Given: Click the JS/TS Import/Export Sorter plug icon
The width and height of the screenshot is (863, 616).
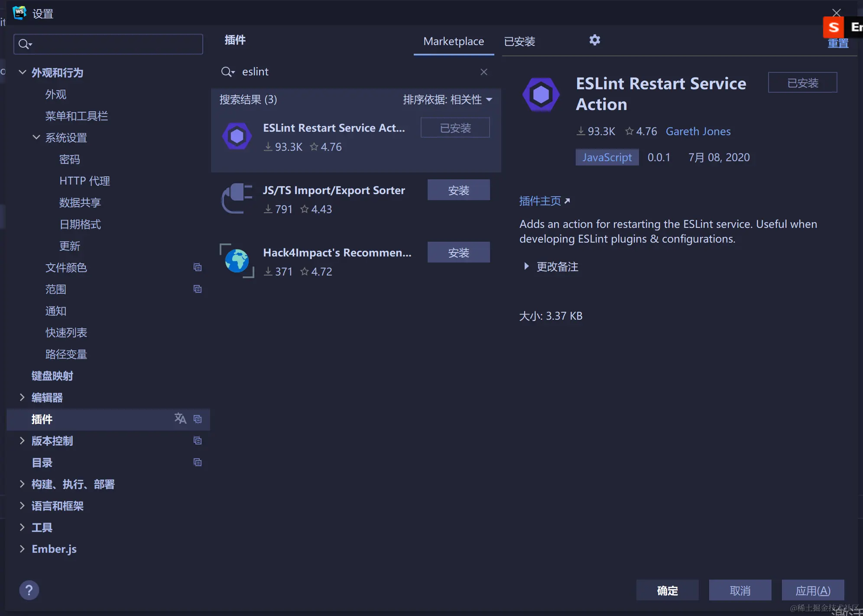Looking at the screenshot, I should [x=237, y=198].
